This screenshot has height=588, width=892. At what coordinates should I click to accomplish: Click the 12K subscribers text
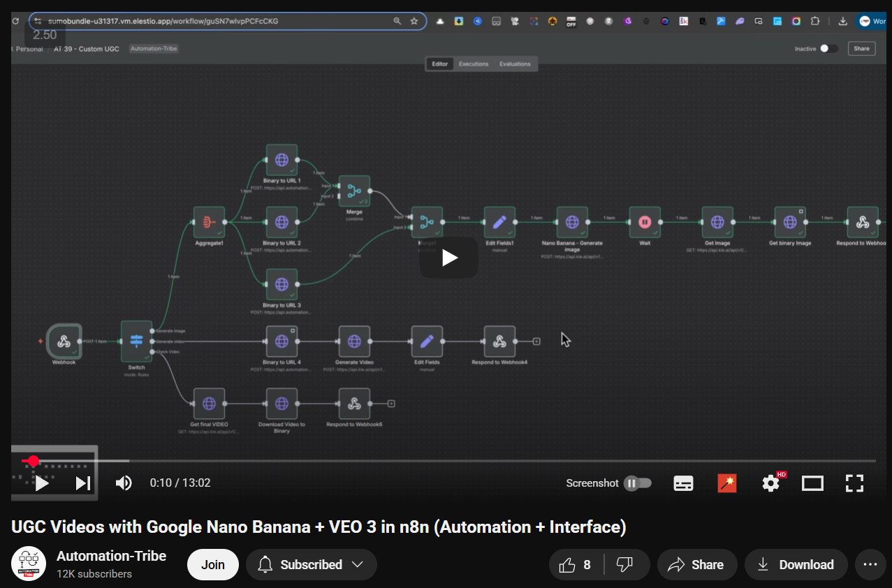pyautogui.click(x=94, y=574)
